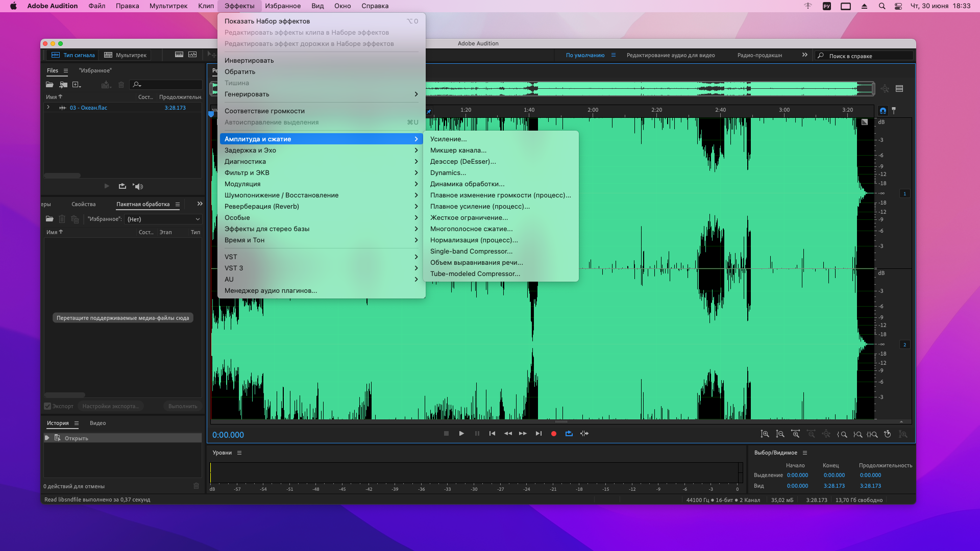Show more workspaces via double chevron
This screenshot has width=980, height=551.
point(805,55)
